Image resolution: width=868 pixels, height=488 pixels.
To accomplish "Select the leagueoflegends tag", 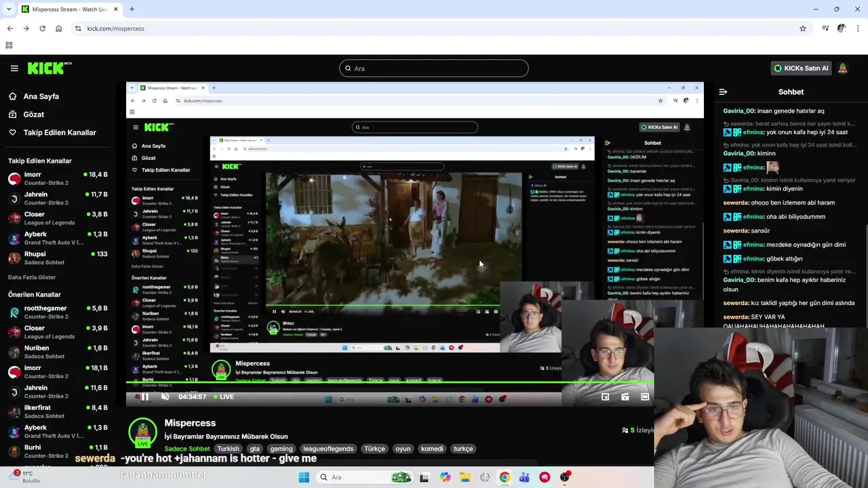I will 328,449.
